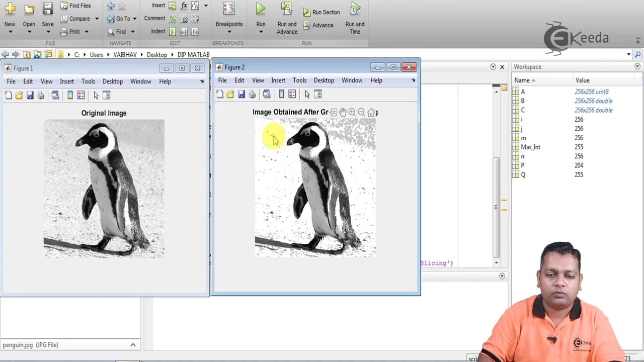Click the Insert section icon in Edit group
This screenshot has height=362, width=644.
coord(173,6)
